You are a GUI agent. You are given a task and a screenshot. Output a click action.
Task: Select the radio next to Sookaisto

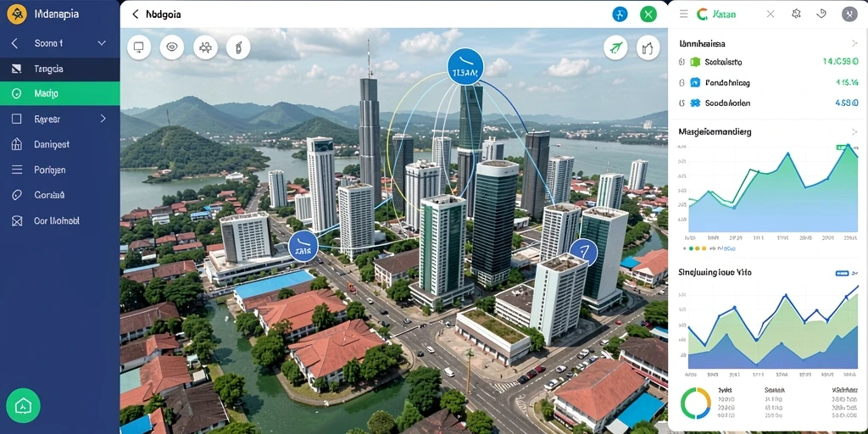click(682, 63)
